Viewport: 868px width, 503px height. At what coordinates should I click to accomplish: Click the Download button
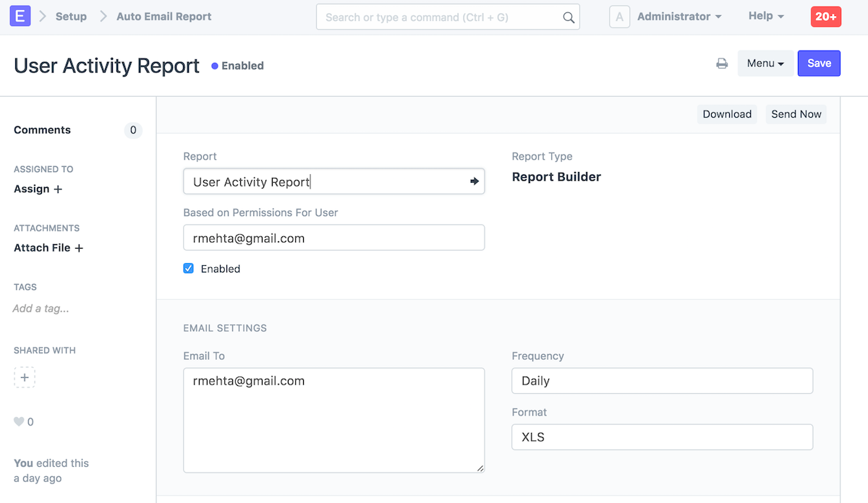click(x=727, y=114)
